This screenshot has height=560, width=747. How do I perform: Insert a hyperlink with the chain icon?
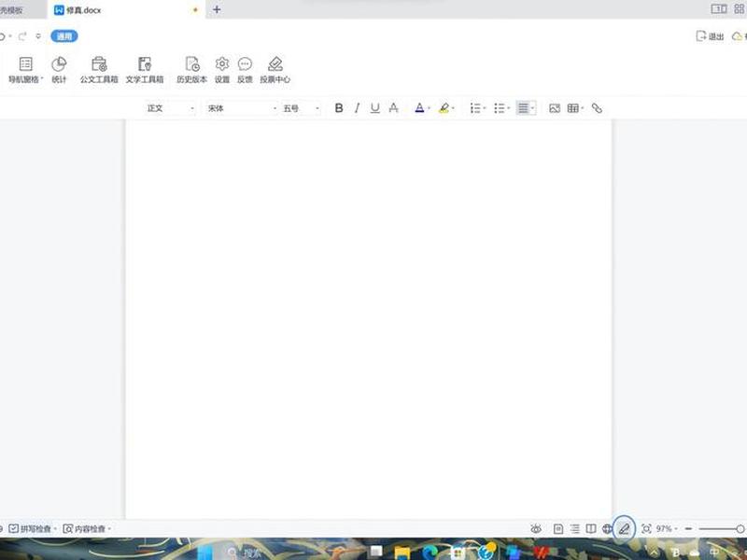click(597, 108)
